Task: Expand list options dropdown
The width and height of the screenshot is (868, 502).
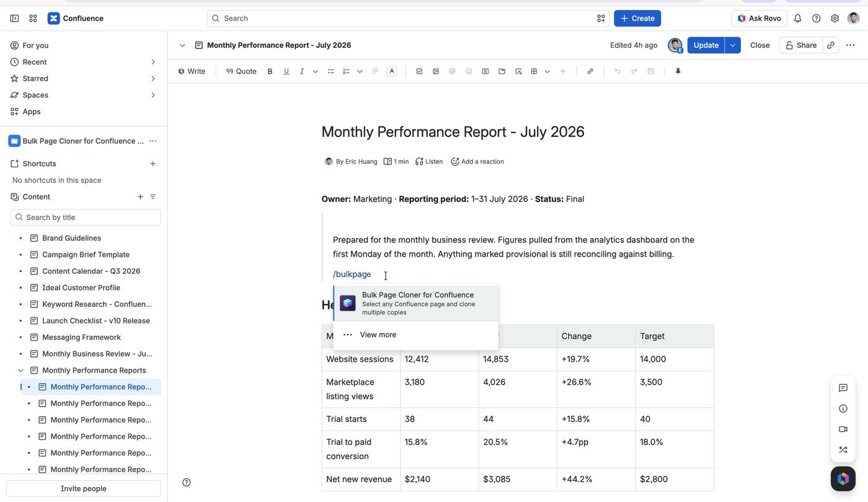Action: pos(360,71)
